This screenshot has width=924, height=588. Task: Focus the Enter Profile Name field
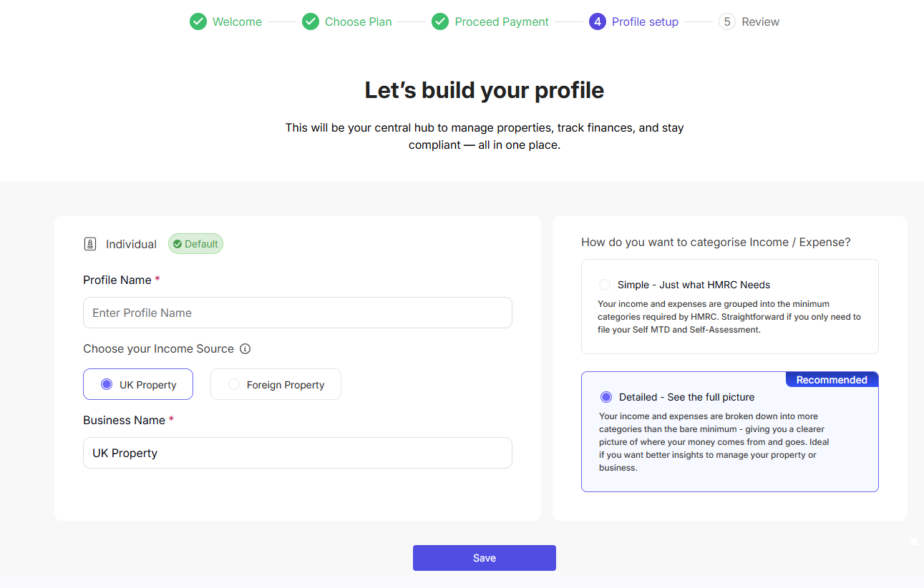coord(298,313)
